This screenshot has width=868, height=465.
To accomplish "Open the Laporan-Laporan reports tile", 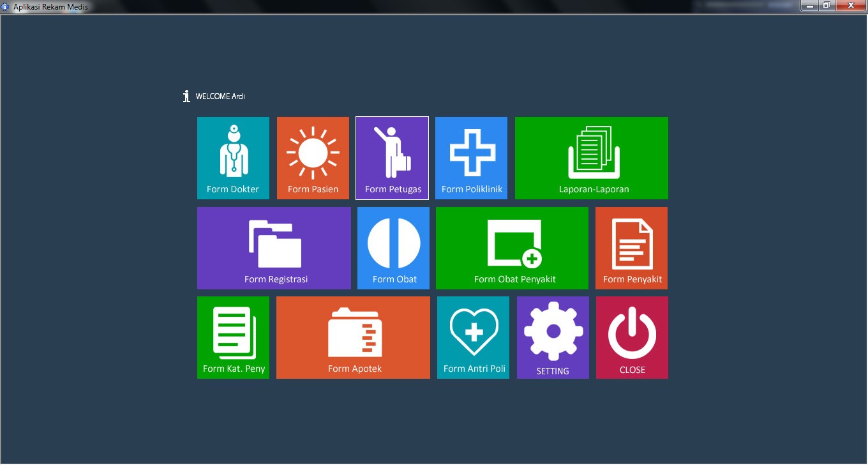I will tap(592, 158).
